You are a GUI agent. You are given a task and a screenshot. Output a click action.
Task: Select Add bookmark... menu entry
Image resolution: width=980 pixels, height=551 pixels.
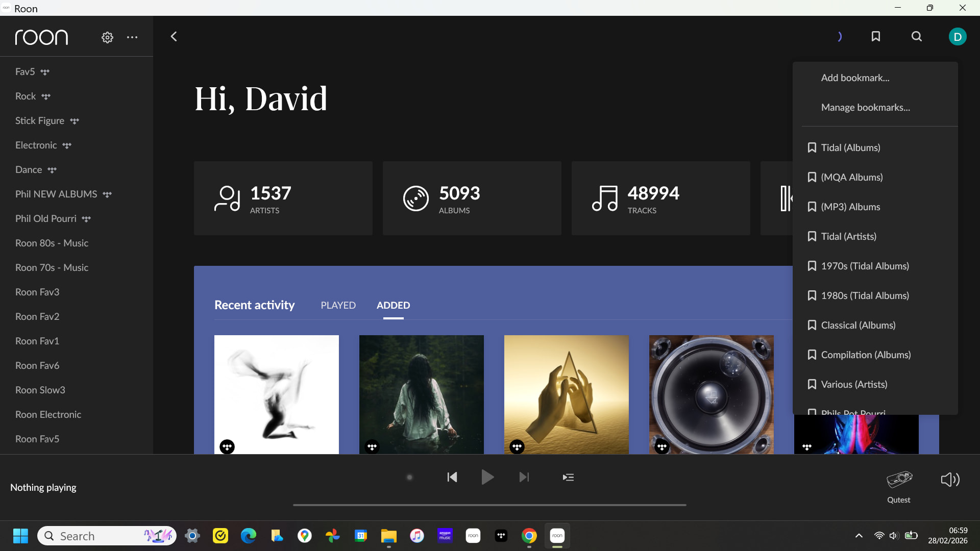point(855,78)
